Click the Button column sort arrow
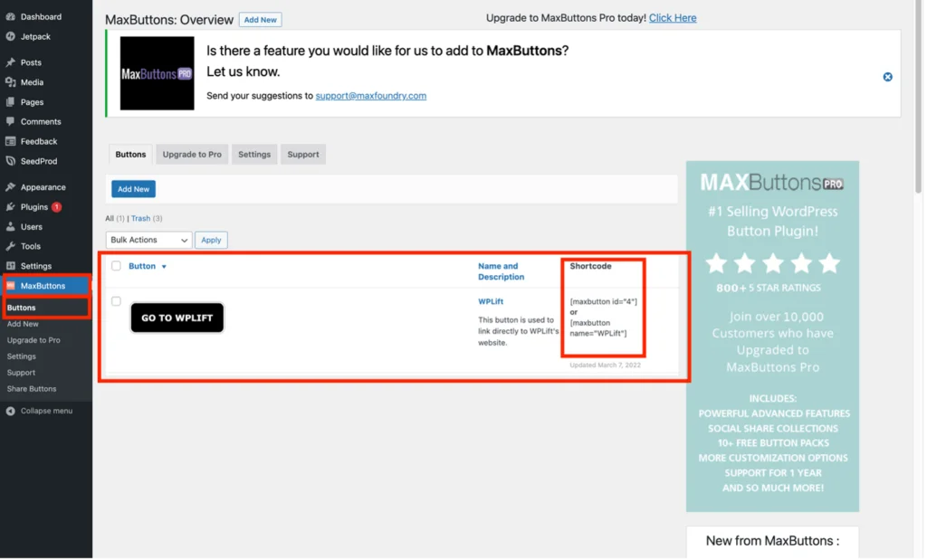This screenshot has height=560, width=927. tap(165, 266)
